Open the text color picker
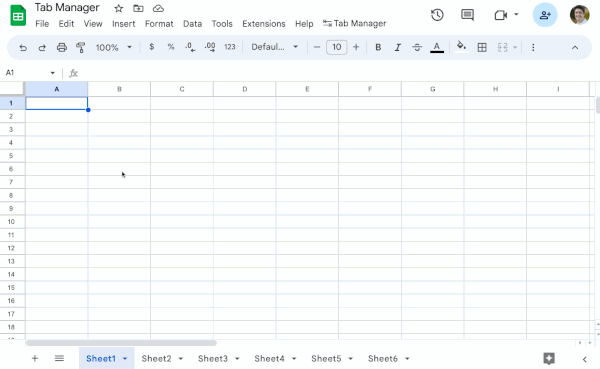The image size is (600, 369). (437, 47)
